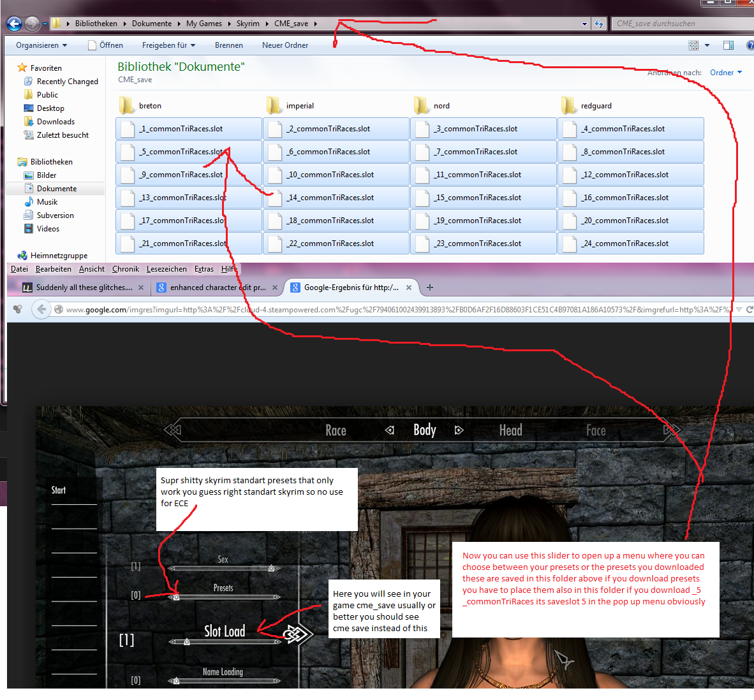The image size is (754, 700).
Task: Open the view options dropdown arrow
Action: [x=707, y=45]
